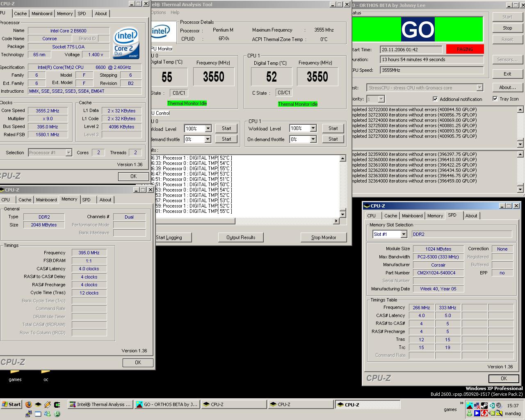Image resolution: width=525 pixels, height=420 pixels.
Task: Open network connections quick launch icon
Action: point(29,414)
